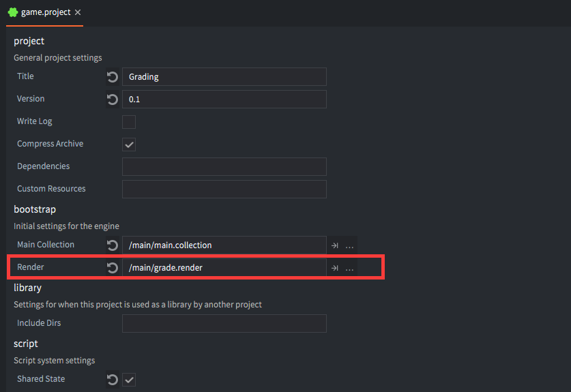571x392 pixels.
Task: Reset the Shared State setting
Action: [113, 380]
